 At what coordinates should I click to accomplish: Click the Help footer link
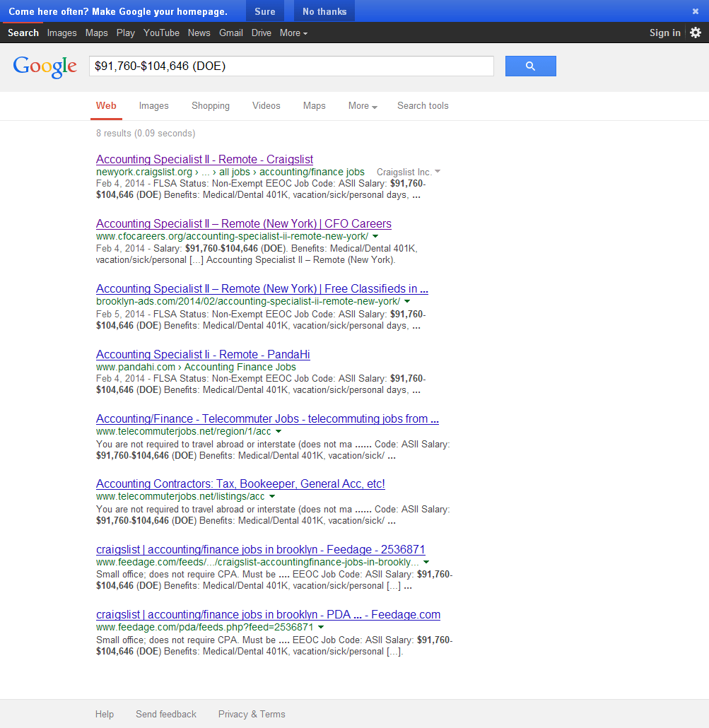(x=105, y=714)
